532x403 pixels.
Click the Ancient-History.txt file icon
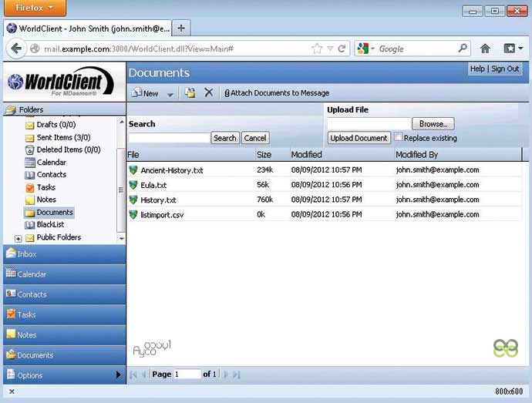133,170
